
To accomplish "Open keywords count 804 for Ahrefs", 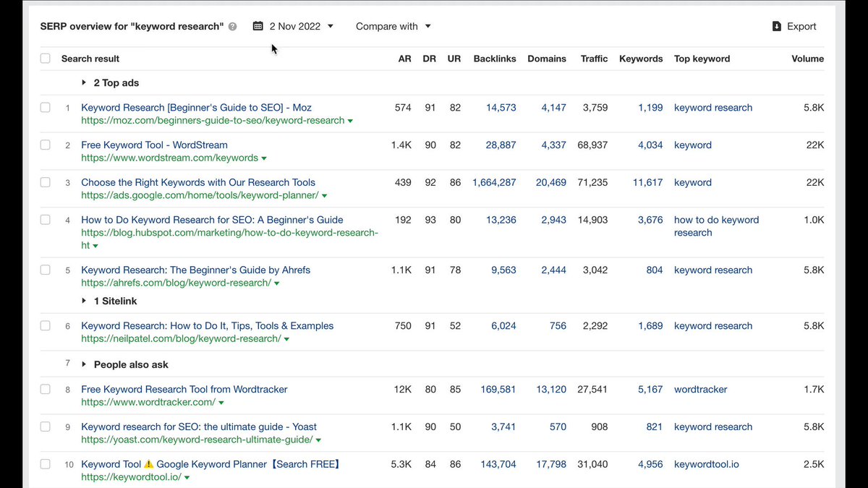I will 655,270.
